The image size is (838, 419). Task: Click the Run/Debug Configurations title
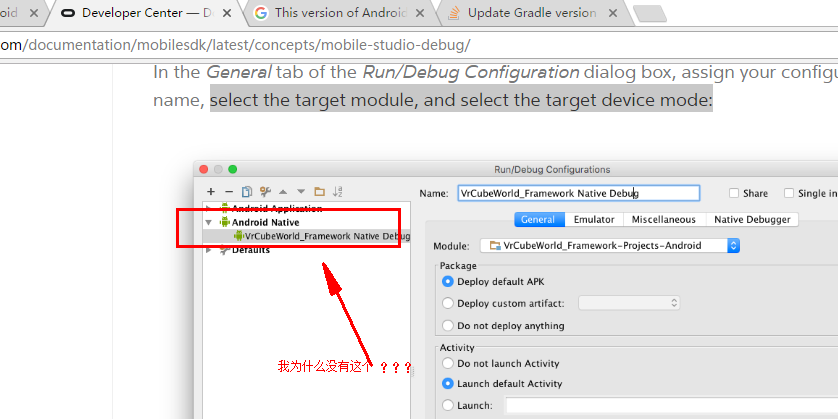pyautogui.click(x=552, y=169)
